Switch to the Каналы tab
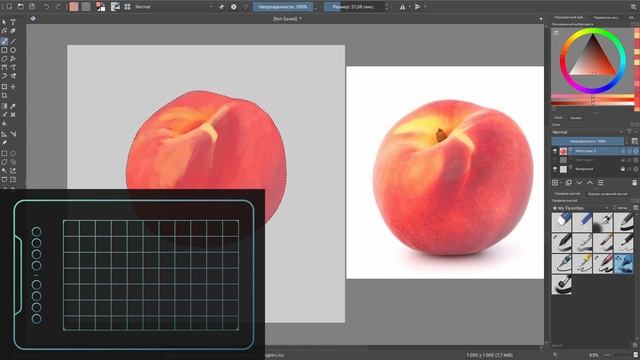Viewport: 640px width, 360px height. point(576,118)
